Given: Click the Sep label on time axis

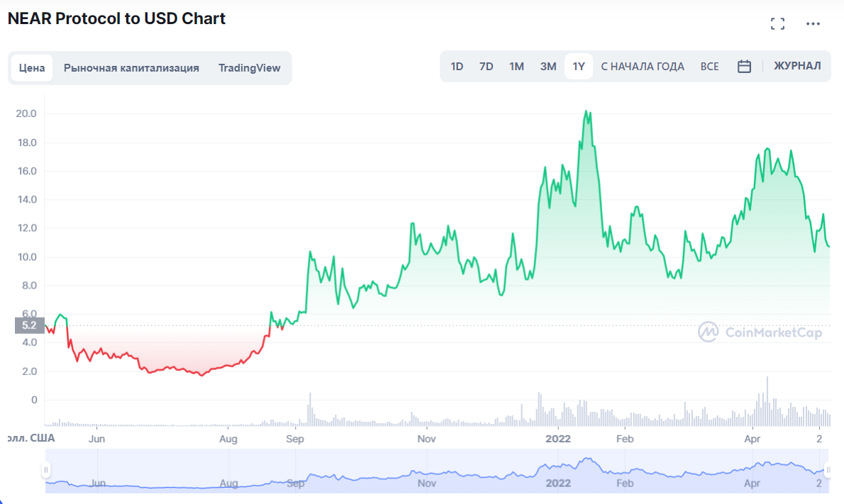Looking at the screenshot, I should 295,439.
